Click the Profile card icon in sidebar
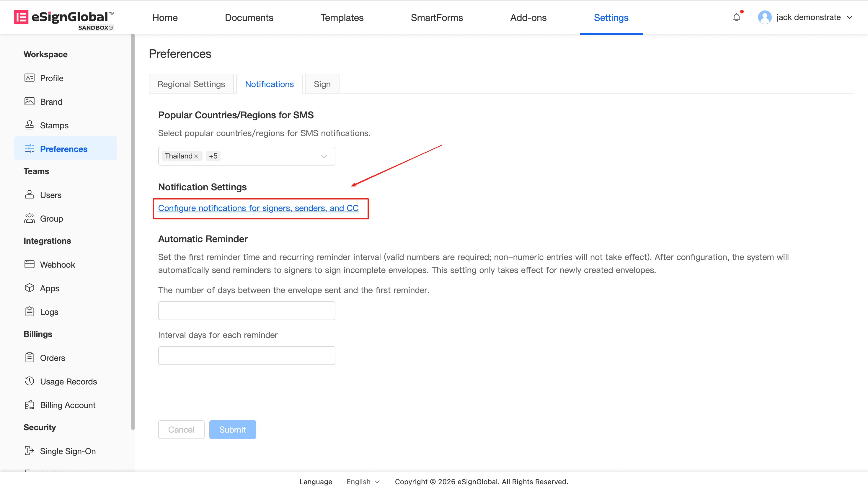The height and width of the screenshot is (491, 868). (29, 78)
